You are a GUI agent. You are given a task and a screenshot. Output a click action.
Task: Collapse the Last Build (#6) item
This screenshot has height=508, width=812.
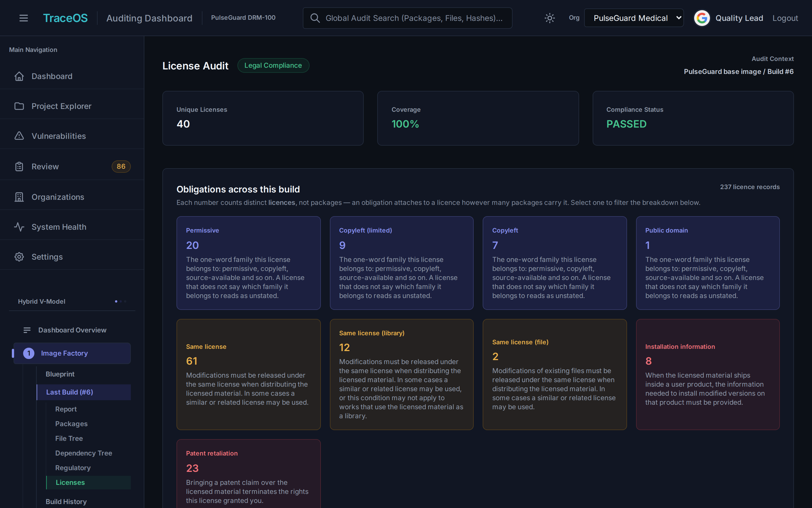83,392
